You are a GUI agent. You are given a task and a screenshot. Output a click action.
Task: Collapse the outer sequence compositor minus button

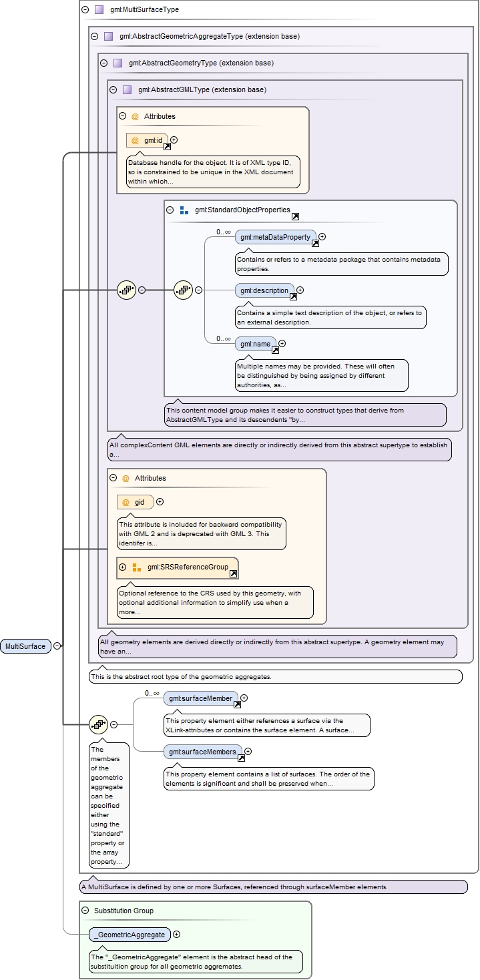(142, 290)
